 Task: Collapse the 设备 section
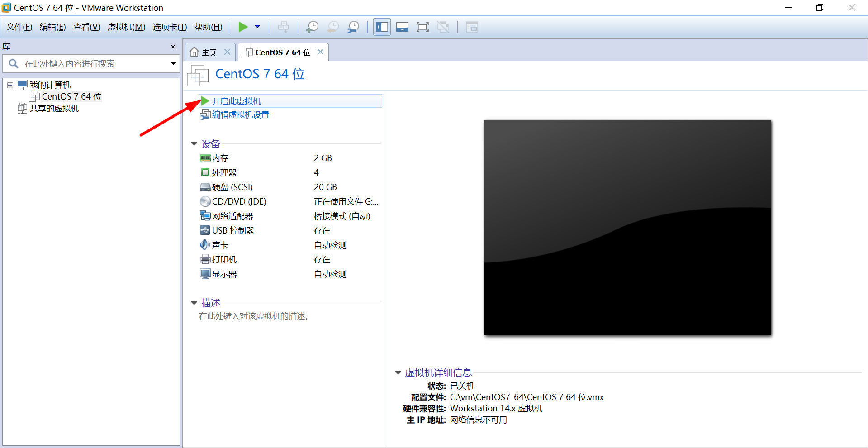coord(194,144)
